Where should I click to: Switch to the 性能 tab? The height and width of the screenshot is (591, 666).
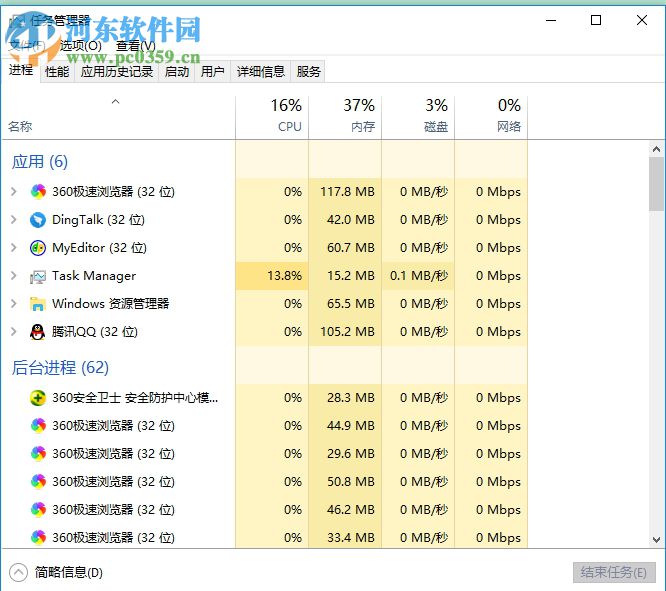[x=57, y=71]
